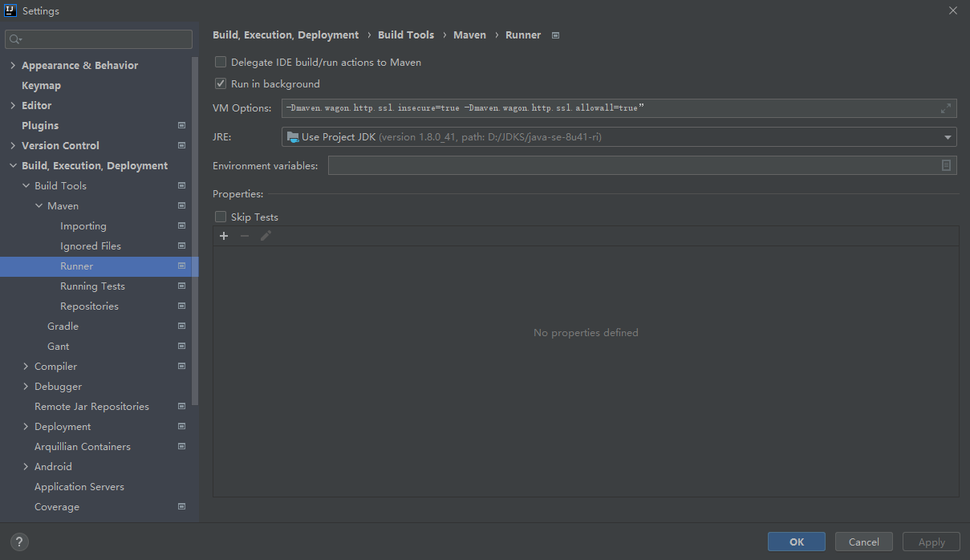Click the Cancel button
Viewport: 970px width, 560px height.
point(863,542)
